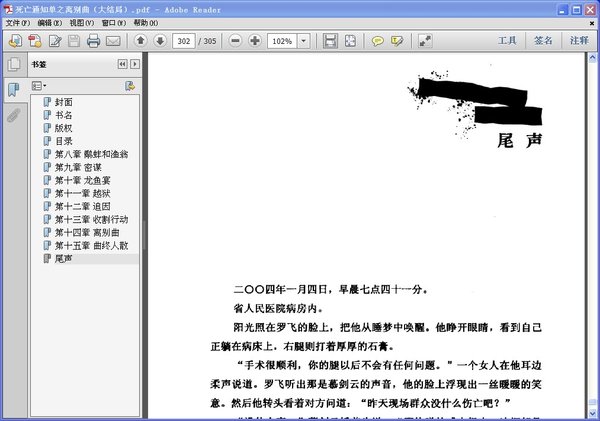Click the document scrollbar up arrow
The image size is (600, 421).
coord(592,58)
